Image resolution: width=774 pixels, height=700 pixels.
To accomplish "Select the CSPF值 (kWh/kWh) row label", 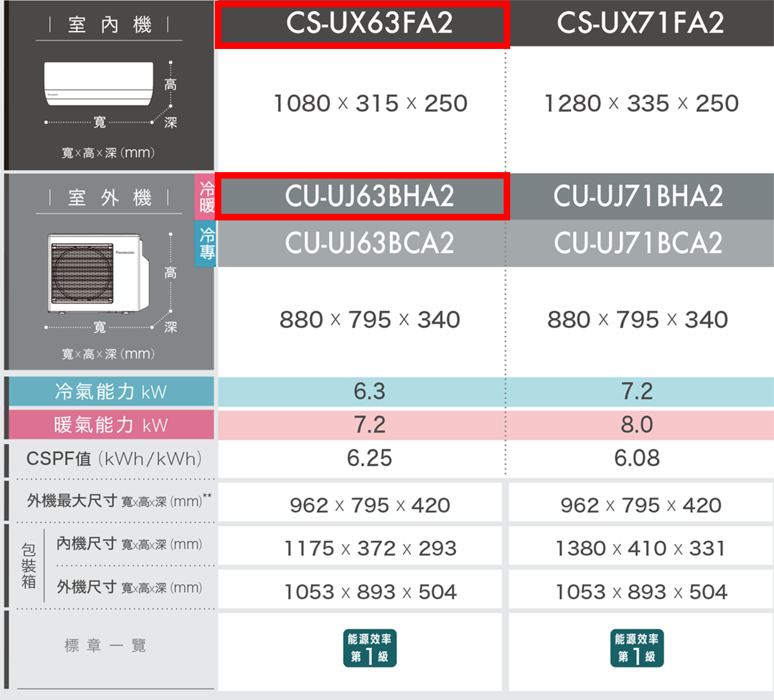I will pos(114,459).
